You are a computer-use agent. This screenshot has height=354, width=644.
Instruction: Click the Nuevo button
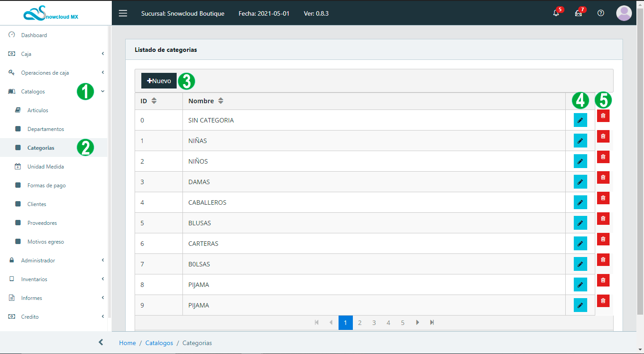[159, 81]
